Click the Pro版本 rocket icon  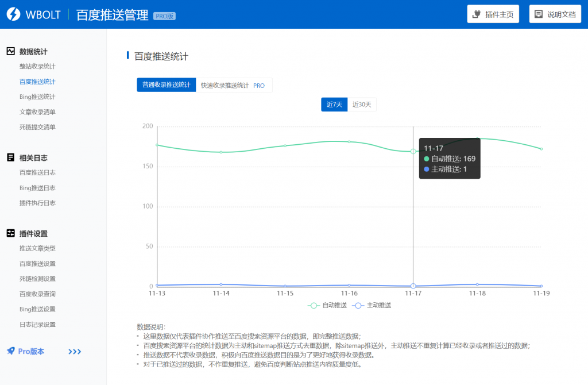click(10, 351)
